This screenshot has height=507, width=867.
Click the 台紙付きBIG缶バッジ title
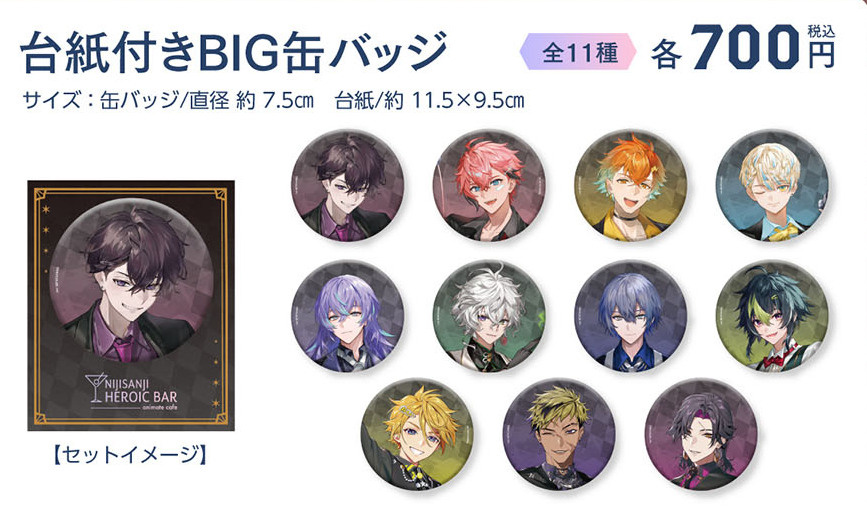pos(233,53)
